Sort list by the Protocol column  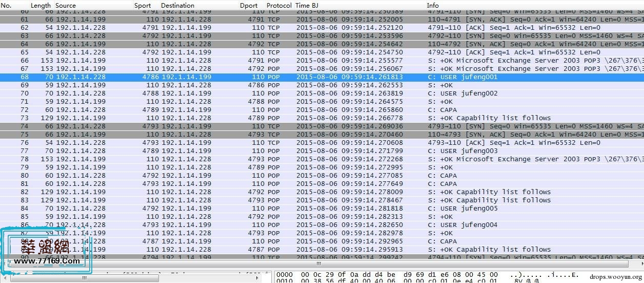[279, 5]
